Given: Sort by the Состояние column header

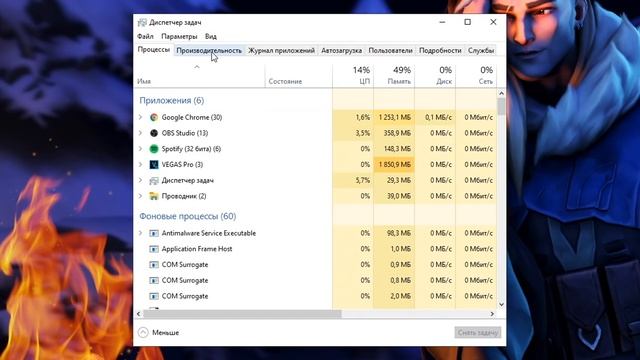Looking at the screenshot, I should 298,76.
